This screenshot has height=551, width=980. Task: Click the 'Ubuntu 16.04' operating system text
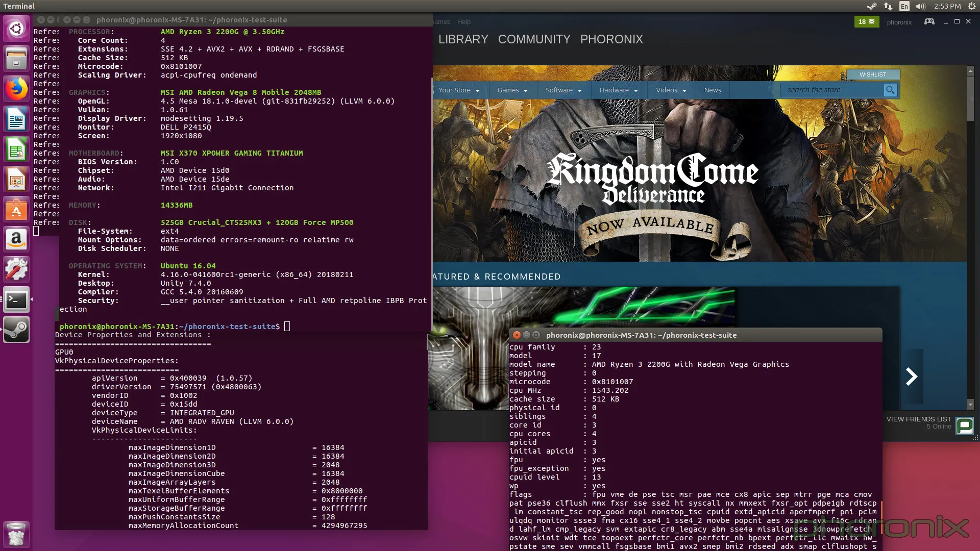click(188, 266)
